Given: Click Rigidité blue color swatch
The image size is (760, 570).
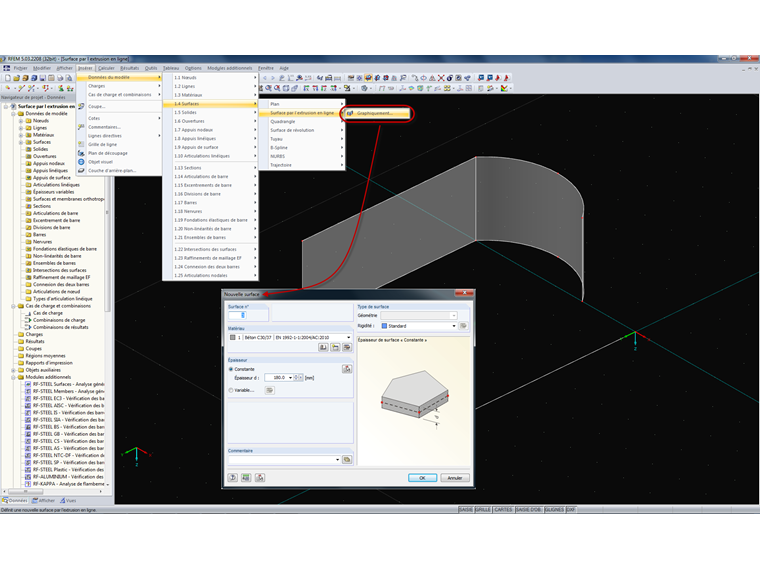Looking at the screenshot, I should pyautogui.click(x=384, y=326).
